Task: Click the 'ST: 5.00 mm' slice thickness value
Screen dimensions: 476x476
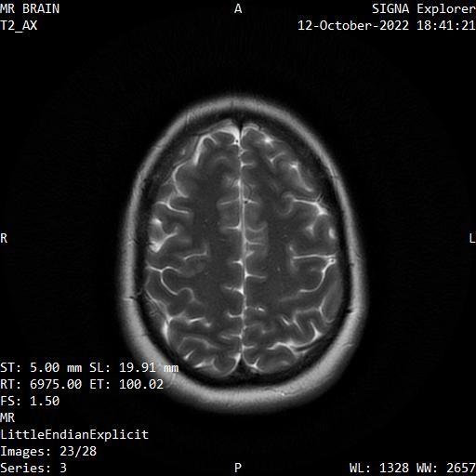Action: point(41,367)
